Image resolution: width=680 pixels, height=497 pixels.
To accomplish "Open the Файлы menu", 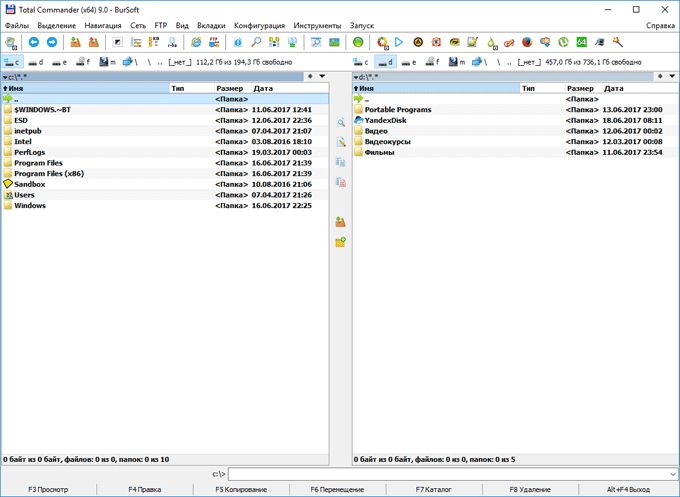I will tap(17, 26).
